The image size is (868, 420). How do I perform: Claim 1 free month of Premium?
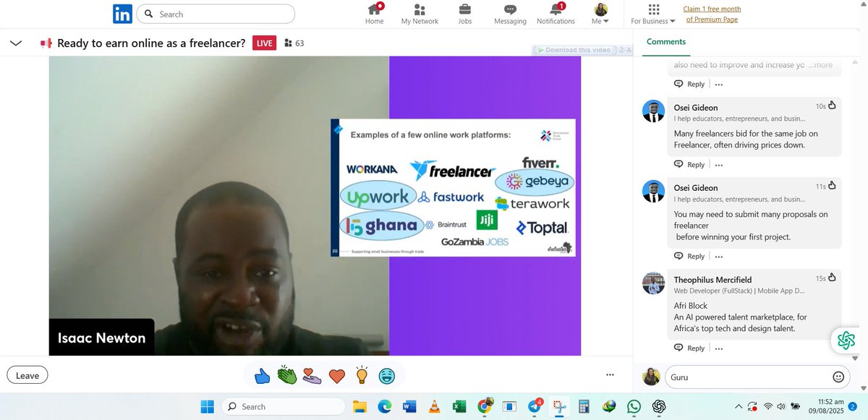[x=712, y=14]
